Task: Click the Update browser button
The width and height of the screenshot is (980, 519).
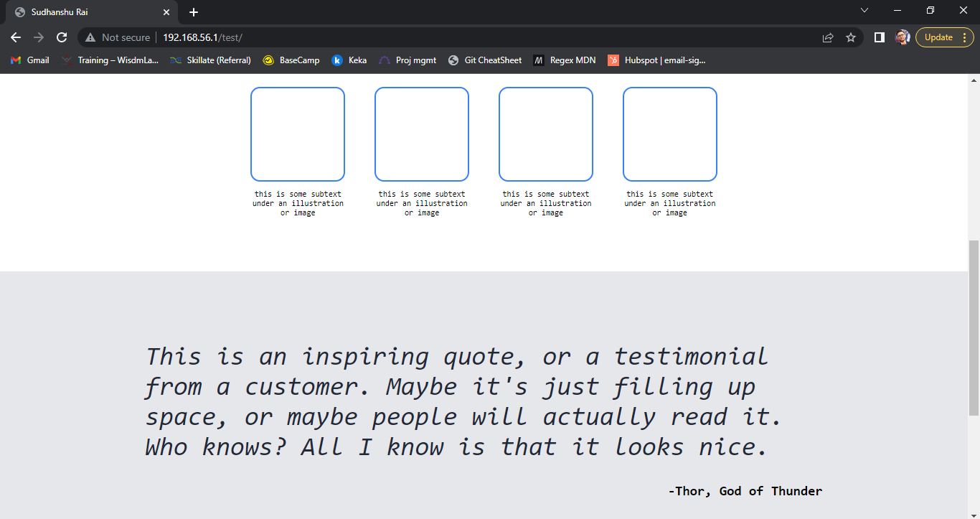Action: [x=939, y=37]
